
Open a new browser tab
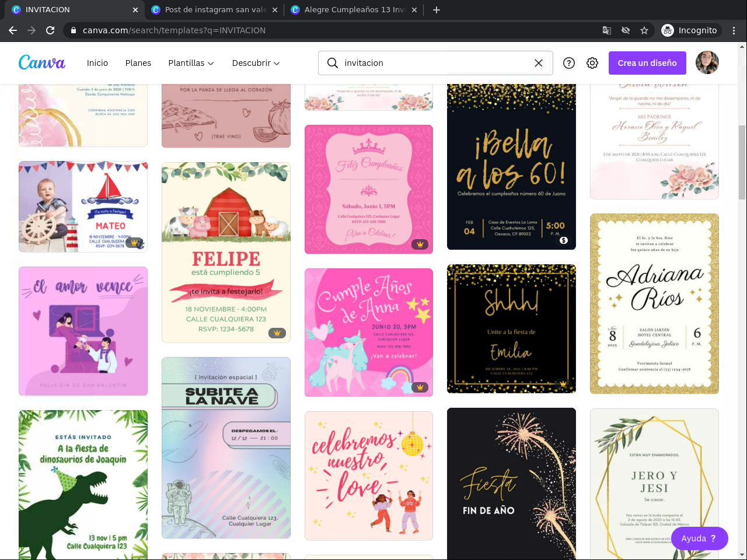point(437,9)
